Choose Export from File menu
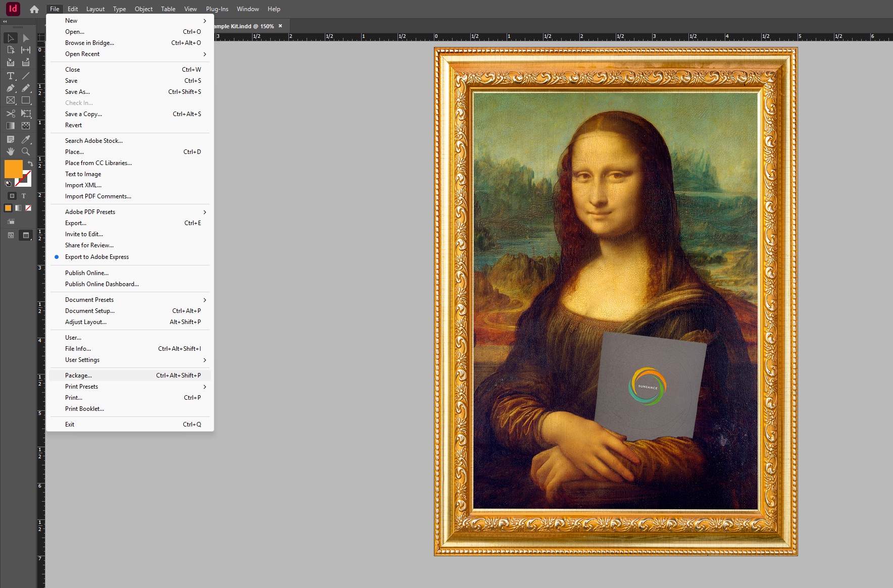Screen dimensions: 893x588 click(x=130, y=223)
